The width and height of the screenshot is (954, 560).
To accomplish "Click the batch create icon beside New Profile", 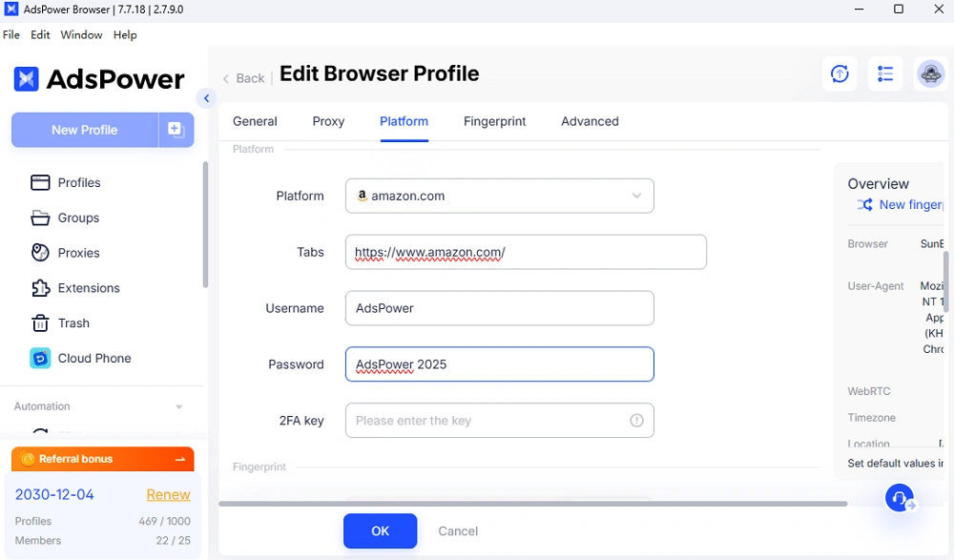I will click(176, 130).
